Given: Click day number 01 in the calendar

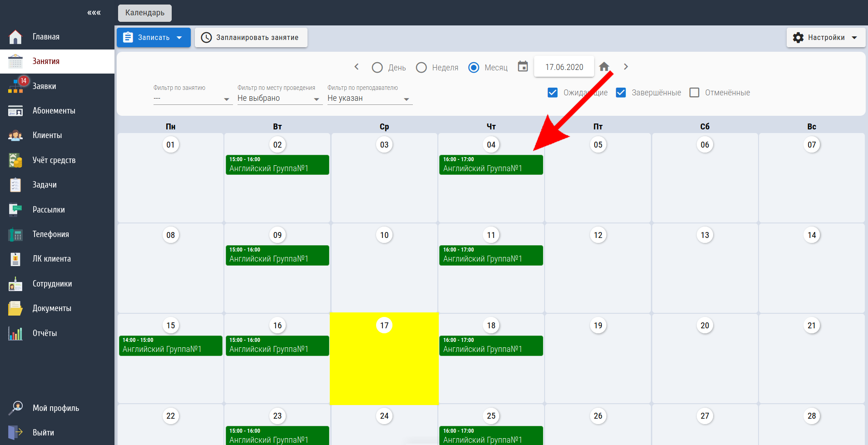Looking at the screenshot, I should tap(171, 145).
